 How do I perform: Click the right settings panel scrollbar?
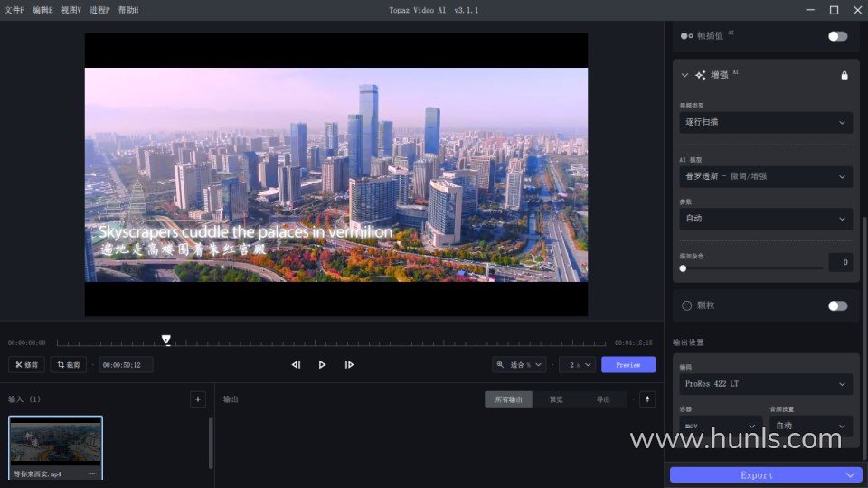tap(864, 337)
